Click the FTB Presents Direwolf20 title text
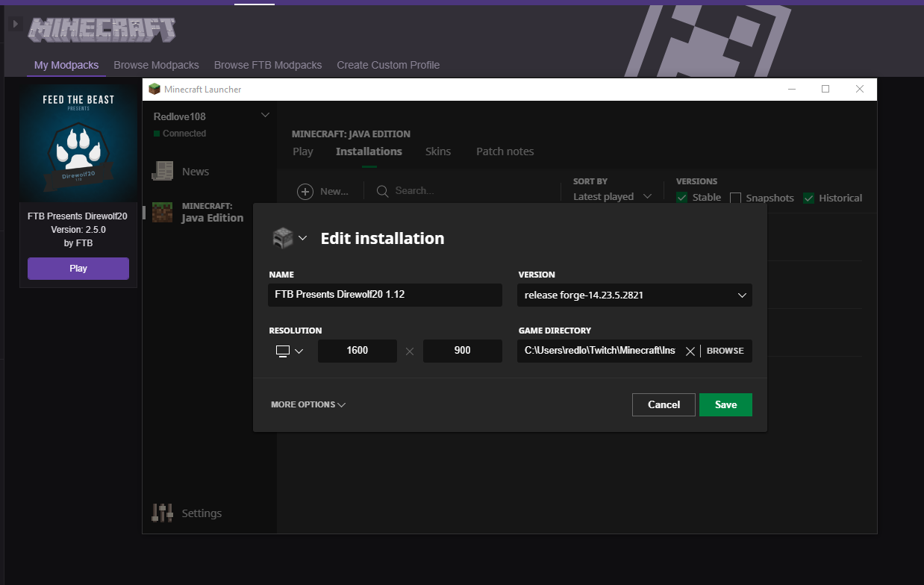The image size is (924, 585). click(78, 216)
